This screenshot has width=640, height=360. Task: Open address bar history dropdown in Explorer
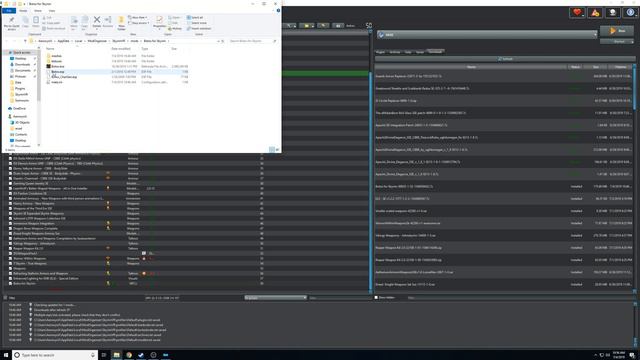pyautogui.click(x=218, y=41)
